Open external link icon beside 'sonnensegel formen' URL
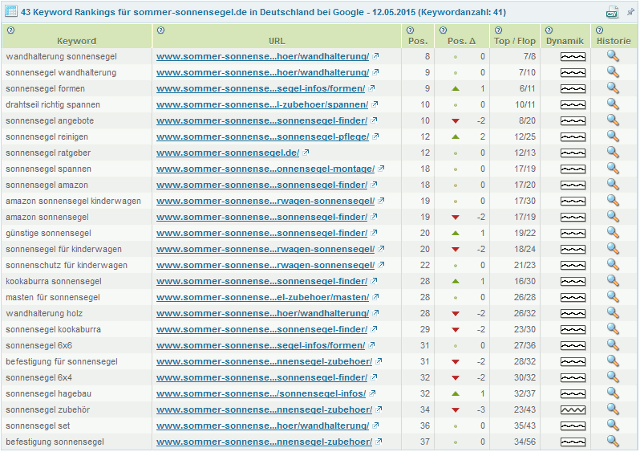Screen dimensions: 640x452 pos(371,88)
